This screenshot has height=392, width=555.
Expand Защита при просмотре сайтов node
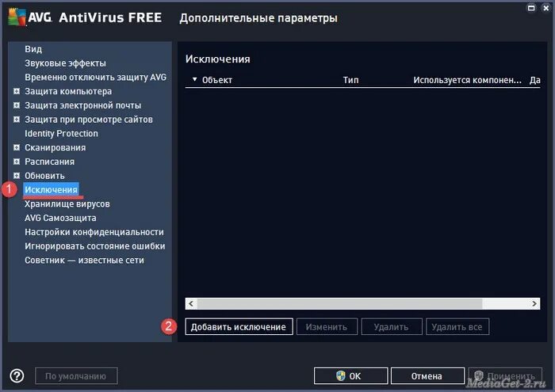(x=17, y=120)
